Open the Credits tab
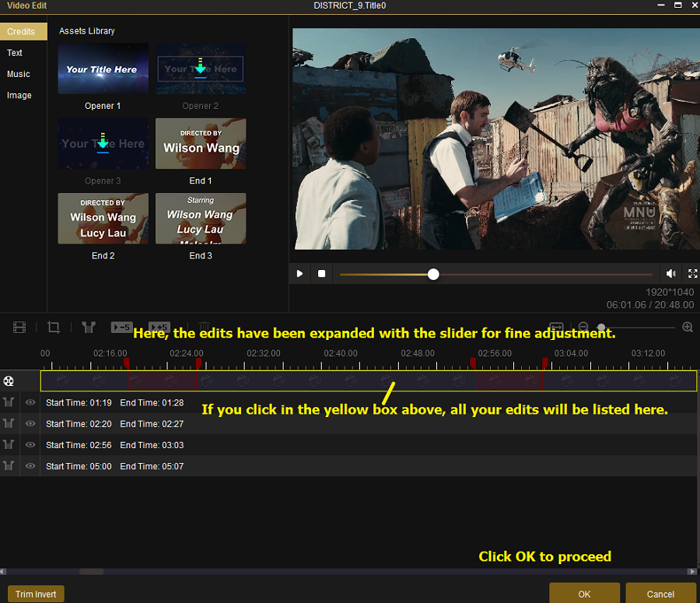Image resolution: width=700 pixels, height=603 pixels. tap(23, 32)
